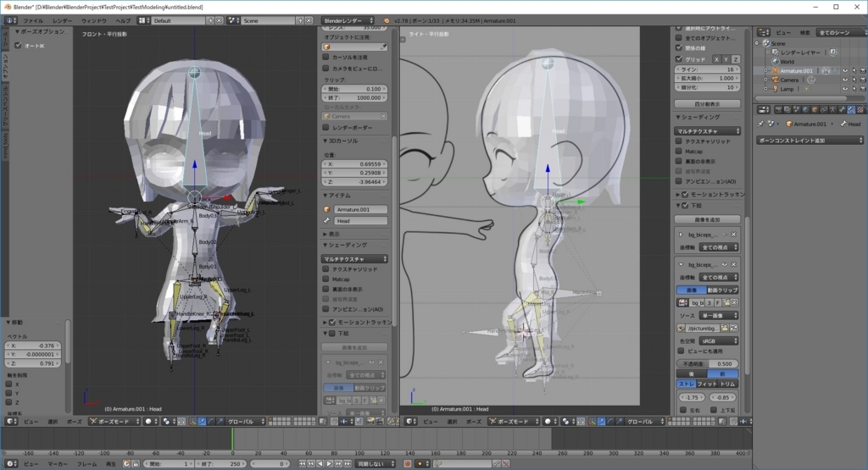Hide Lamp via eye icon in outliner

(845, 88)
